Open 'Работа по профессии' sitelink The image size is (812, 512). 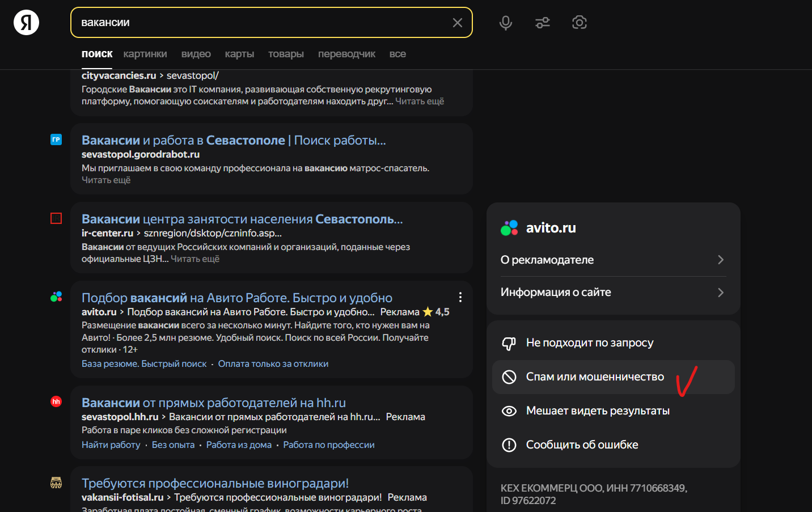[329, 445]
